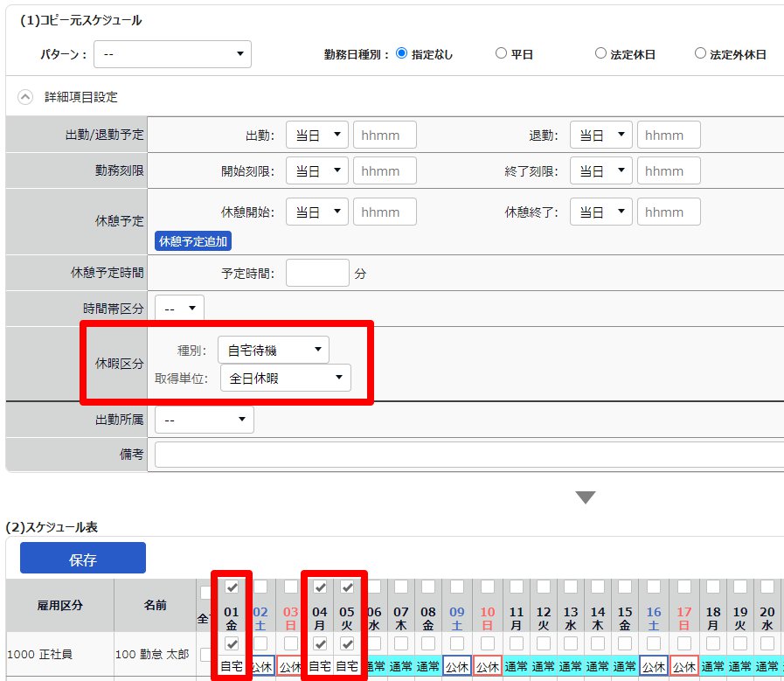The height and width of the screenshot is (681, 784).
Task: Select 指定なし radio button
Action: 401,53
